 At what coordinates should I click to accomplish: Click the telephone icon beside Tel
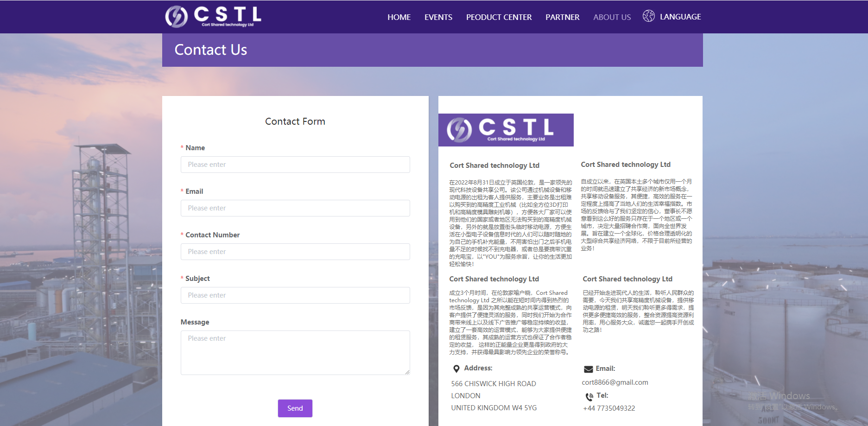(589, 397)
